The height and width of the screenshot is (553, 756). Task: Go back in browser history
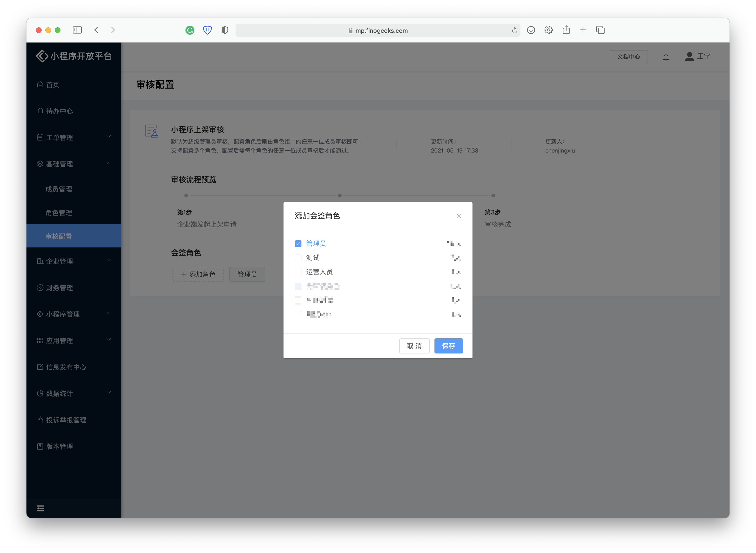96,30
